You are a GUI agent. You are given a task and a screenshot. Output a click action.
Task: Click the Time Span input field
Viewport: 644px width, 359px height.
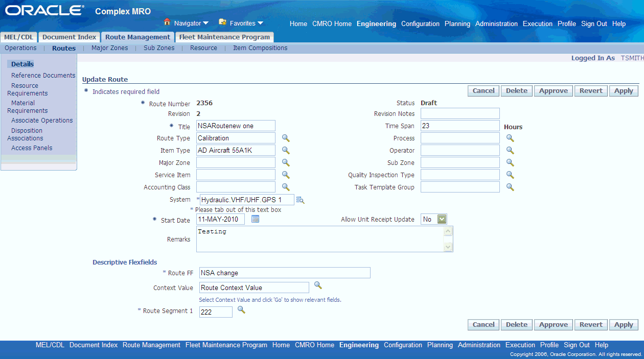click(460, 126)
